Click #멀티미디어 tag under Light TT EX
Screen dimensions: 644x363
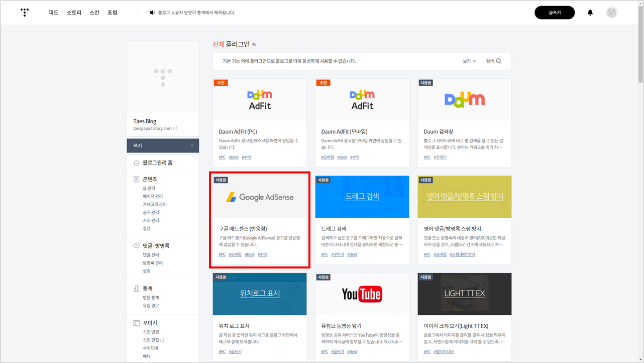pos(444,352)
